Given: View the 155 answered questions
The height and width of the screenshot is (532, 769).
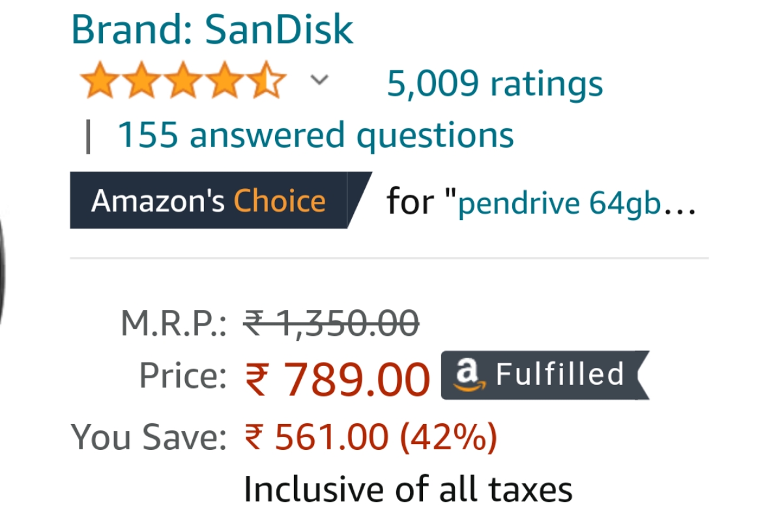Looking at the screenshot, I should [x=315, y=135].
